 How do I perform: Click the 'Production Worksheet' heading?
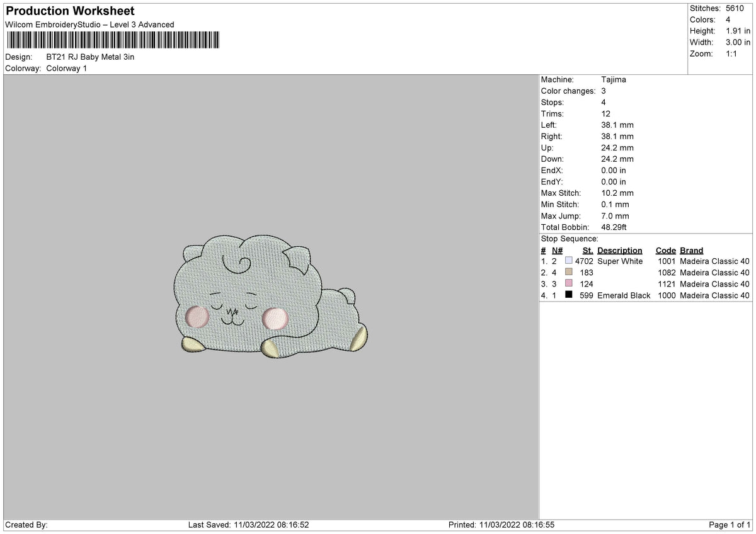[x=70, y=11]
